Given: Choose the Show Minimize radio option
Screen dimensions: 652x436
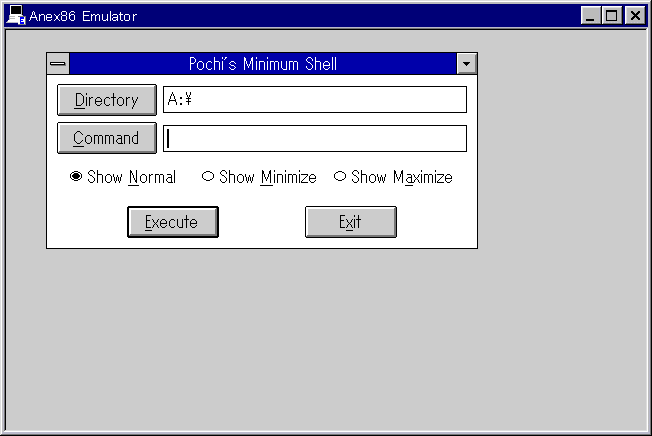Looking at the screenshot, I should (x=208, y=177).
